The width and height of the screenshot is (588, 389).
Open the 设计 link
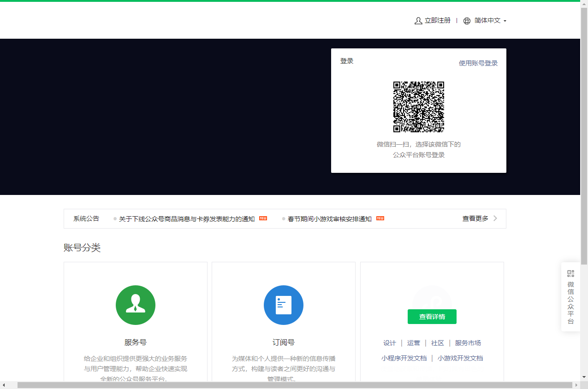(x=390, y=343)
